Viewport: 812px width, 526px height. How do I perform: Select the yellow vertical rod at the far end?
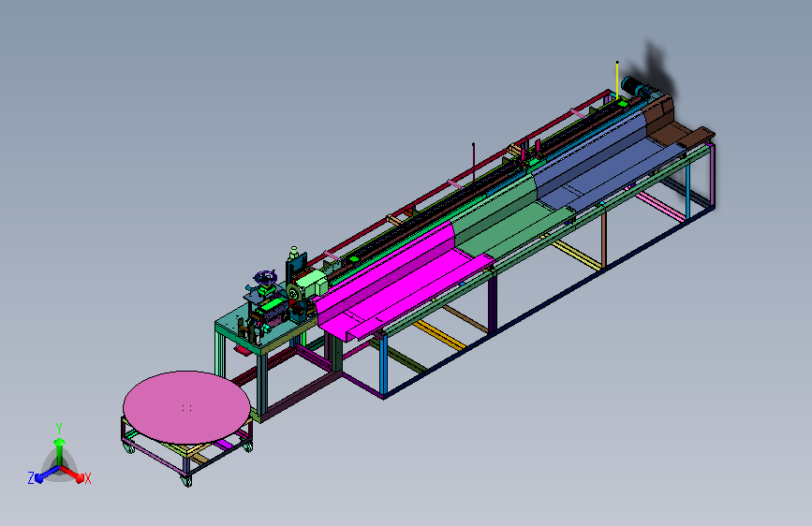coord(617,80)
